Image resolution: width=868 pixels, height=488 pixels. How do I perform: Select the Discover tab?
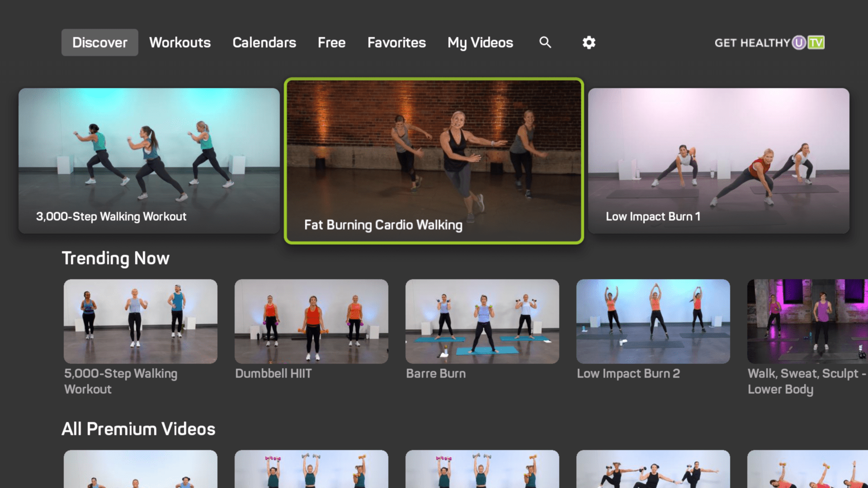point(99,42)
